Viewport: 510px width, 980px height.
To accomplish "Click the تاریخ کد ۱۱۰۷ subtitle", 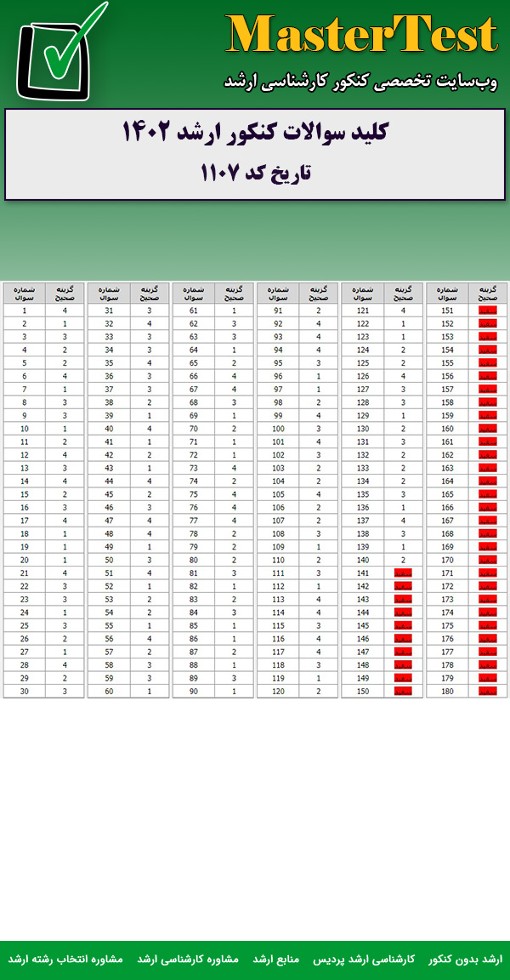I will click(x=255, y=173).
